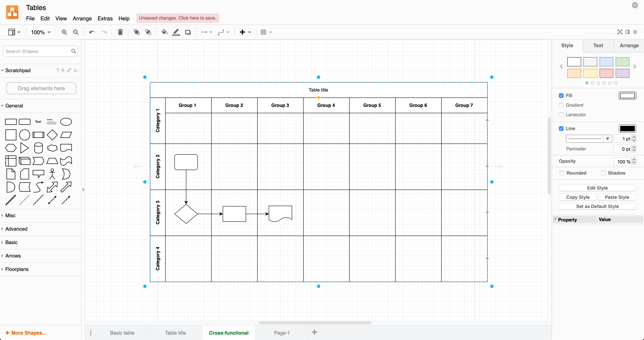644x340 pixels.
Task: Click the Zoom In magnifier icon
Action: pos(64,32)
